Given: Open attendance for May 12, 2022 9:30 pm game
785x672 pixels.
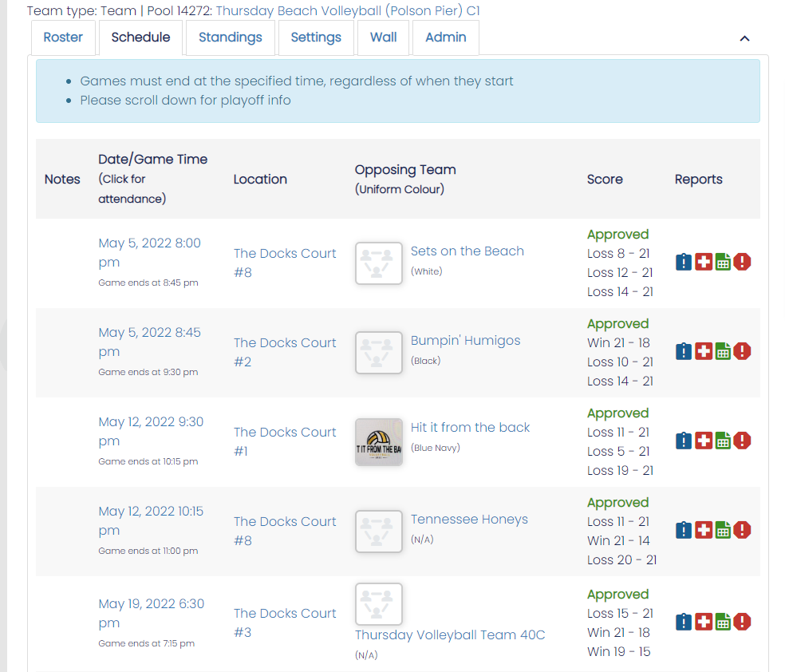Looking at the screenshot, I should click(151, 431).
